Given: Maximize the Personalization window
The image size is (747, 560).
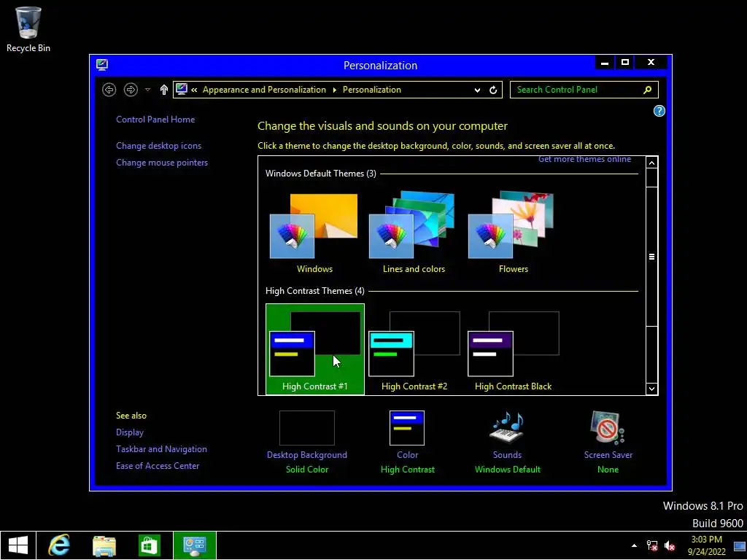Looking at the screenshot, I should click(x=625, y=63).
